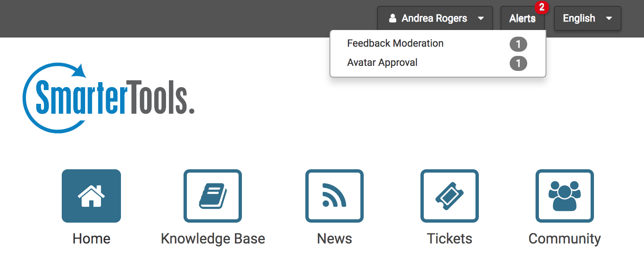Click the count badge beside Avatar Approval
This screenshot has width=644, height=266.
pyautogui.click(x=518, y=63)
